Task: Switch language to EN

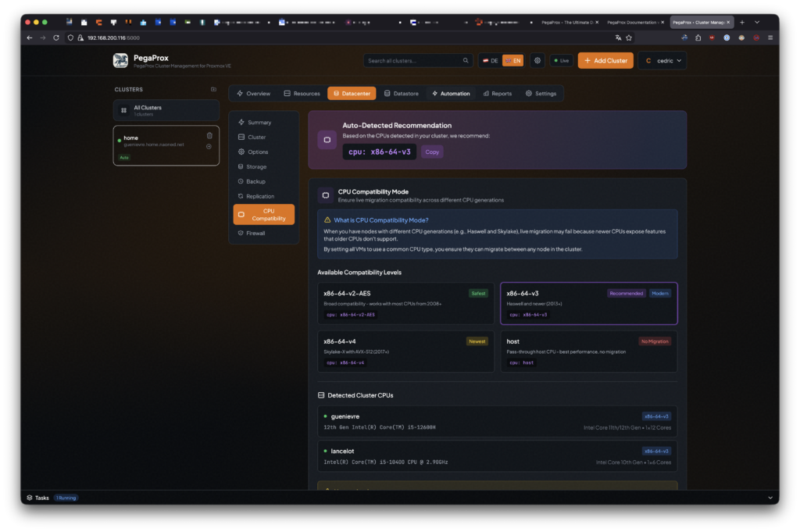Action: pos(512,60)
